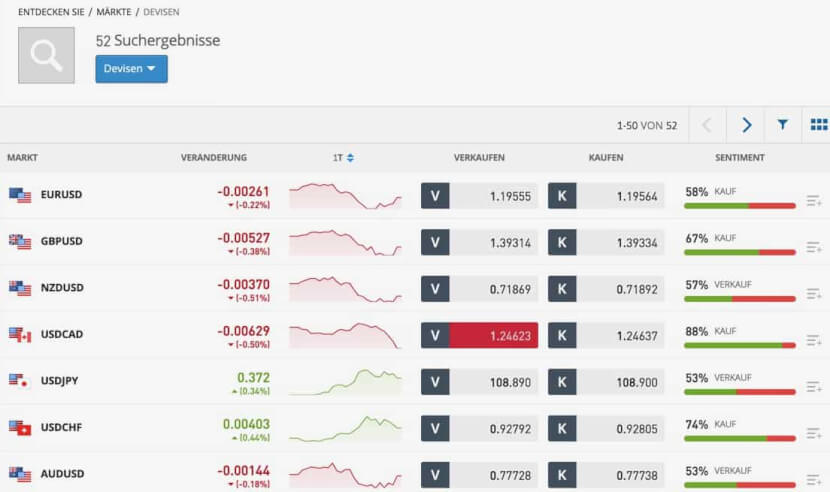Screen dimensions: 830x492
Task: Open NZDUSD market name
Action: 62,288
